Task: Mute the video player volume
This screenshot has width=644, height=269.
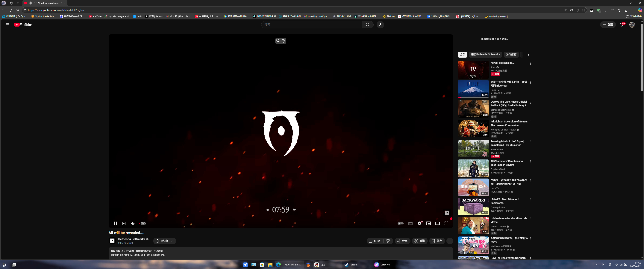Action: coord(133,223)
